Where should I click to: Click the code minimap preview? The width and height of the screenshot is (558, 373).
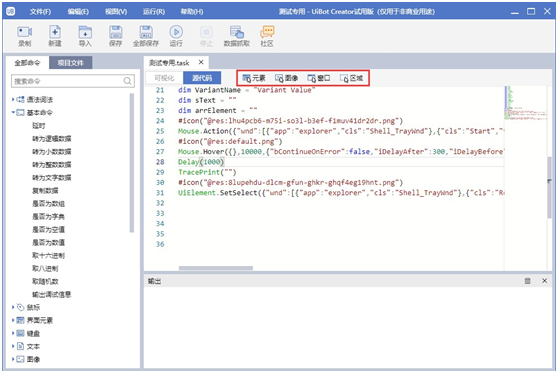pos(525,103)
